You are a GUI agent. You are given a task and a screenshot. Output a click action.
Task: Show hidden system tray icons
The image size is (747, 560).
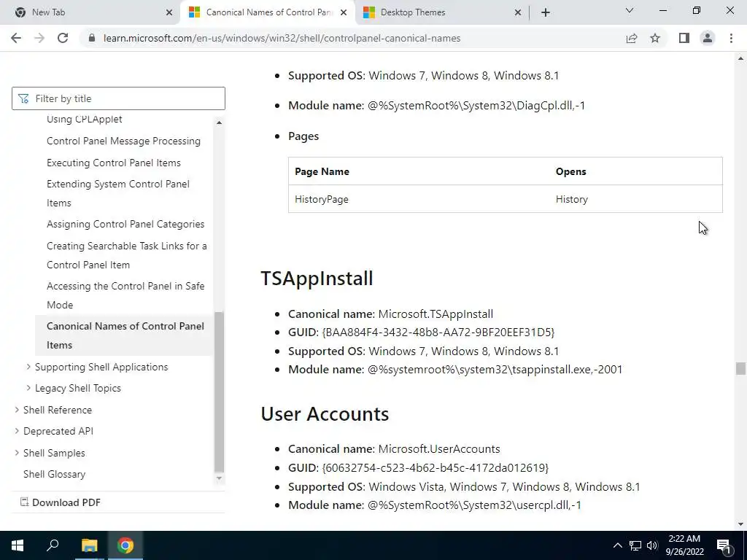tap(617, 545)
